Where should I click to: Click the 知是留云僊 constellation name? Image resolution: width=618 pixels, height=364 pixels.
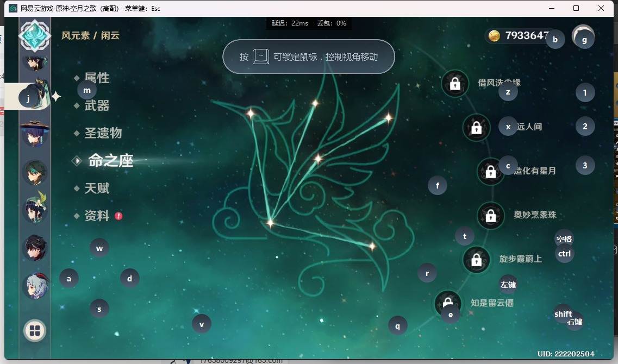click(x=492, y=303)
